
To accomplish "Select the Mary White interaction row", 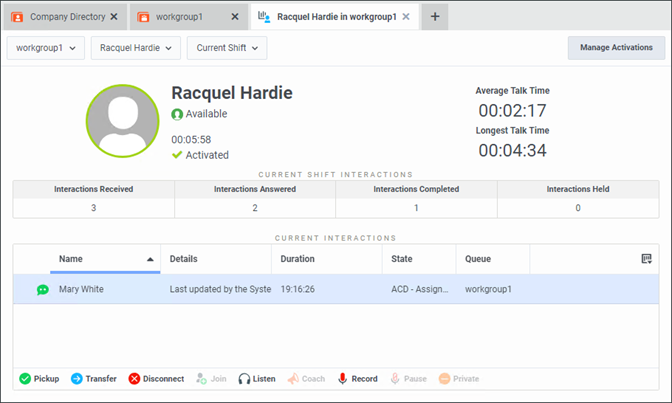I will (300, 289).
